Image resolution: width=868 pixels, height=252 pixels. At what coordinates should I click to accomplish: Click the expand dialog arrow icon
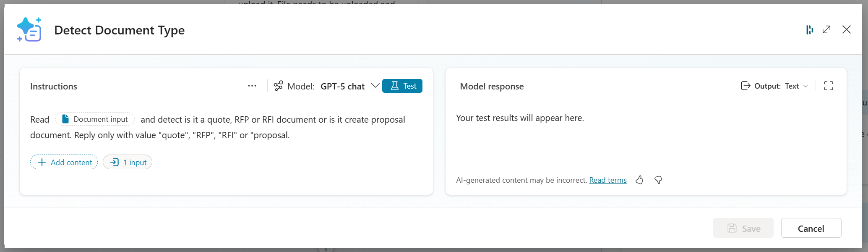point(826,29)
